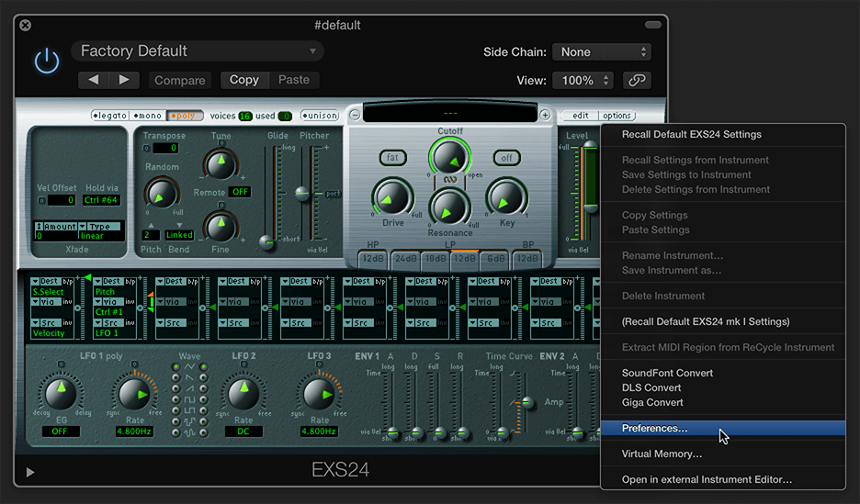Load the next preset with right arrow
Image resolution: width=860 pixels, height=504 pixels.
click(124, 80)
